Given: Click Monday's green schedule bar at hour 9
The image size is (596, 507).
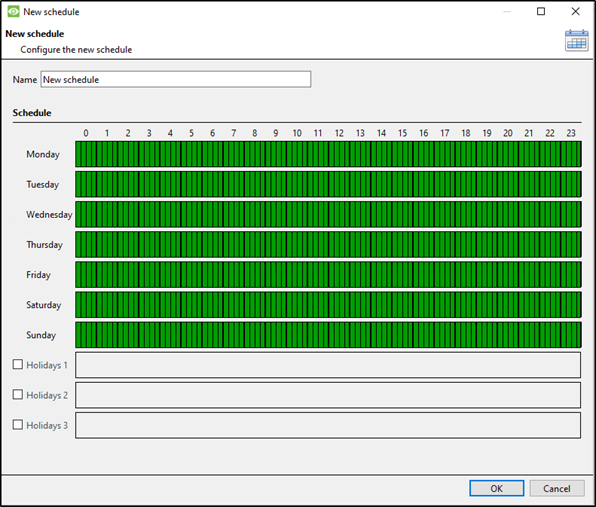Looking at the screenshot, I should (x=276, y=154).
